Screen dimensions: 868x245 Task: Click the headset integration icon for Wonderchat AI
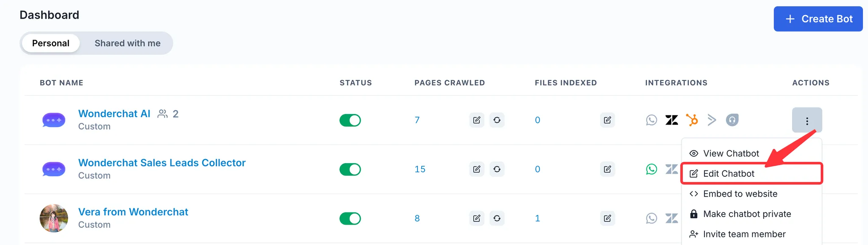coord(732,120)
